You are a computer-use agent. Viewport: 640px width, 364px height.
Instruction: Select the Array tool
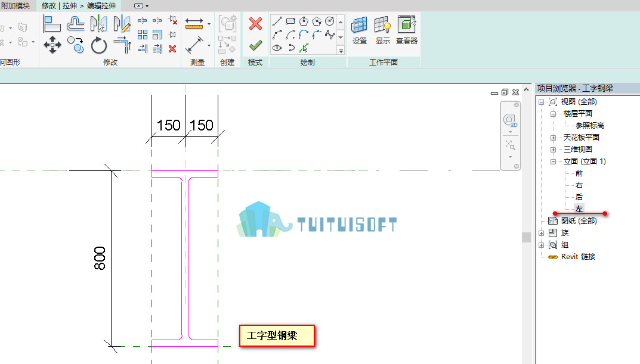(143, 35)
